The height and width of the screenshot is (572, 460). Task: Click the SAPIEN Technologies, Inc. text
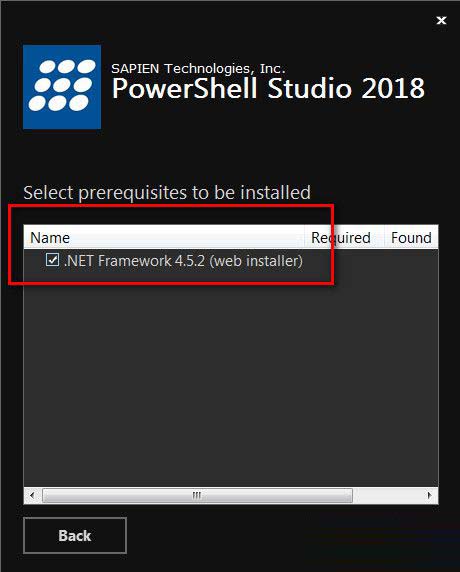pos(198,68)
